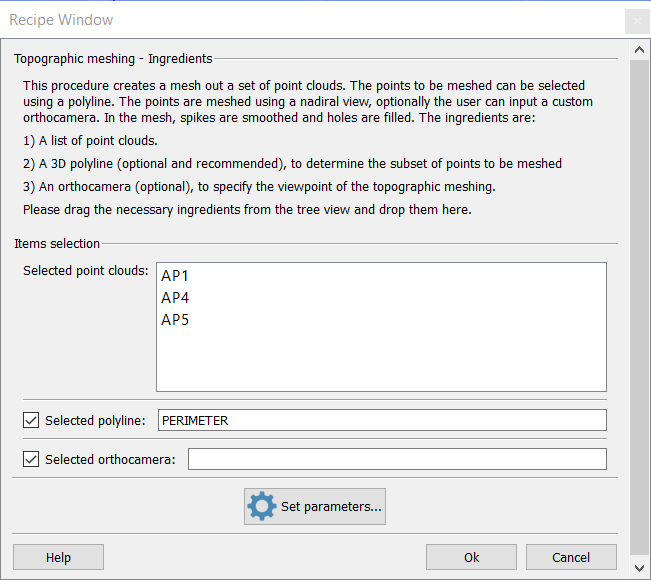This screenshot has width=651, height=580.
Task: Select the AP4 point cloud
Action: (x=175, y=298)
